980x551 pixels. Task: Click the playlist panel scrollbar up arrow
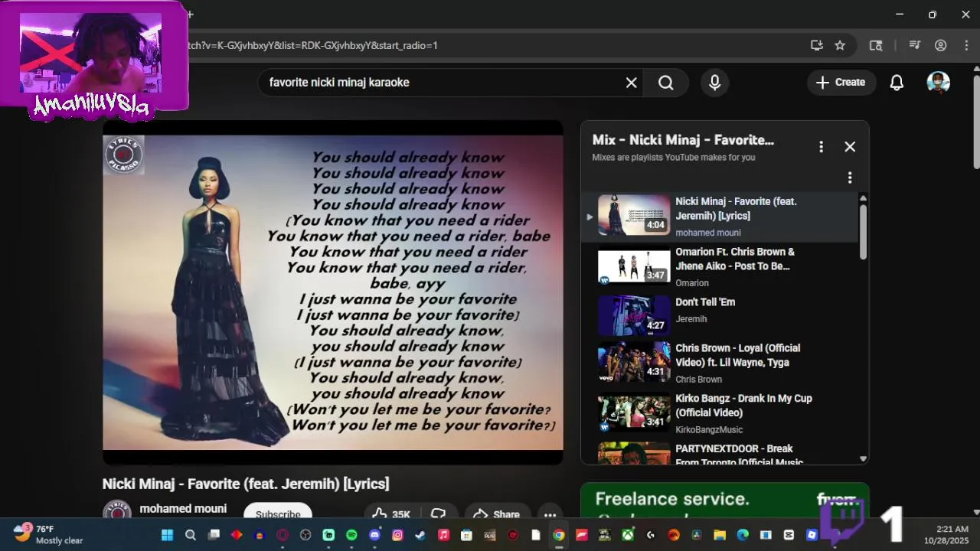point(864,198)
